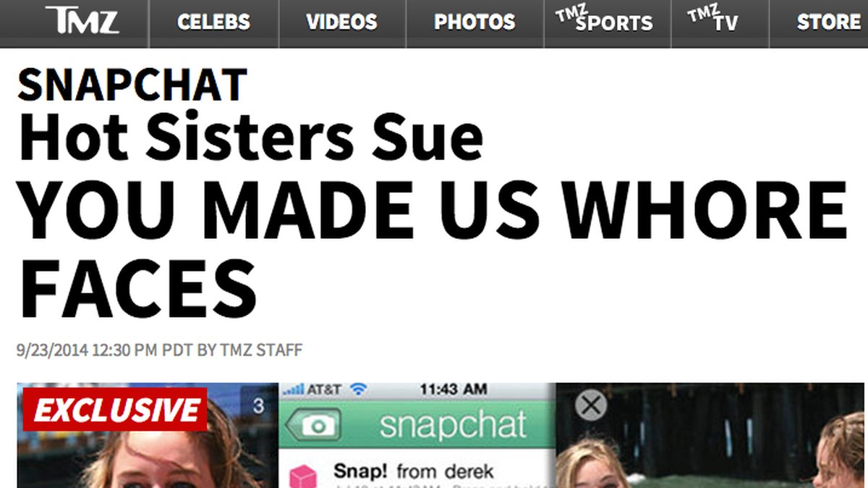
Task: Open the CELEBS section
Action: [213, 22]
